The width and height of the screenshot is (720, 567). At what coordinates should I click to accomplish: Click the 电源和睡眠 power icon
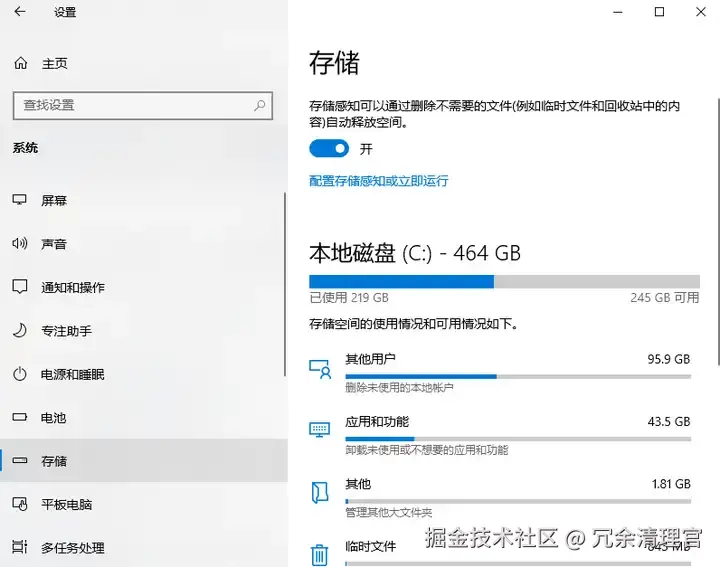point(20,374)
